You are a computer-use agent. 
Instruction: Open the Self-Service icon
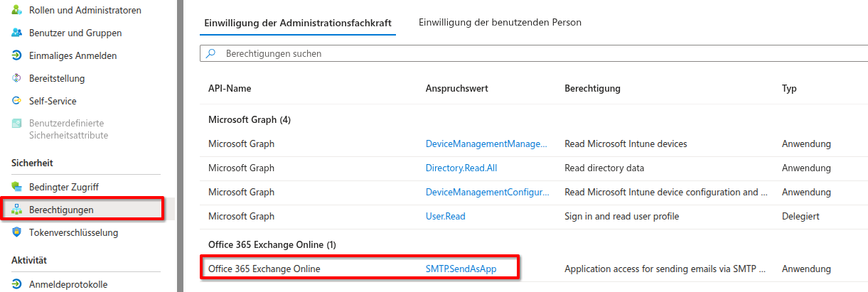click(x=17, y=102)
